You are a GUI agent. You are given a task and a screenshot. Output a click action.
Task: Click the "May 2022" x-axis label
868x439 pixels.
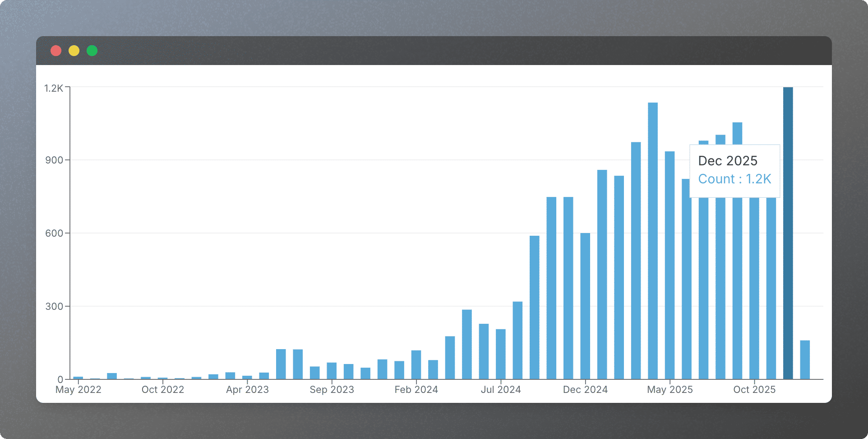point(78,389)
